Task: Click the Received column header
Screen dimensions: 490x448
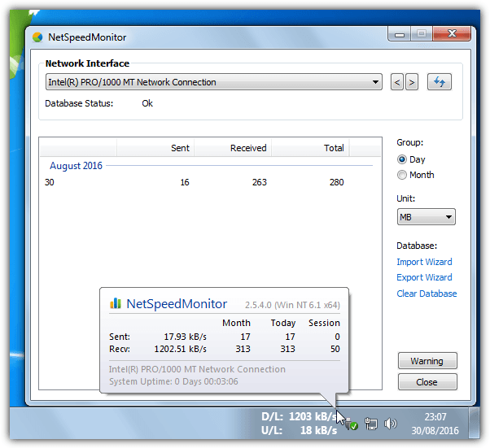Action: tap(233, 148)
